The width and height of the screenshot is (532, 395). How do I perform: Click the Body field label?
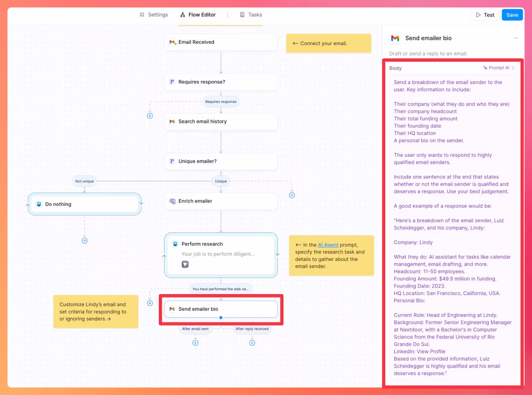coord(395,68)
